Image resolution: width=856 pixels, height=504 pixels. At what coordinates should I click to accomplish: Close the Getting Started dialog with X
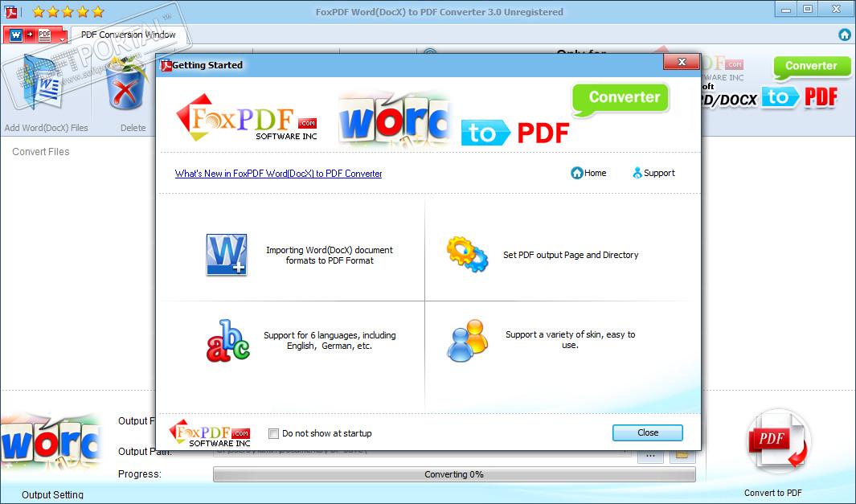(682, 62)
